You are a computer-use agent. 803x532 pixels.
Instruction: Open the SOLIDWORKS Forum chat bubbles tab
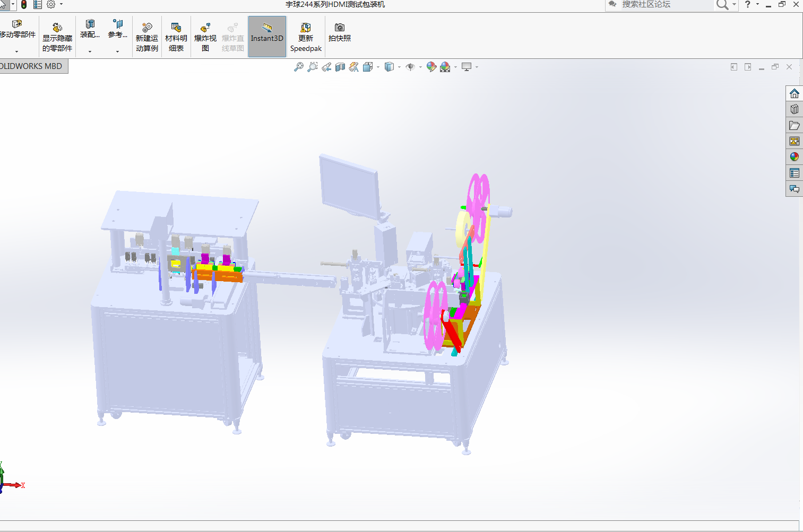click(x=794, y=189)
